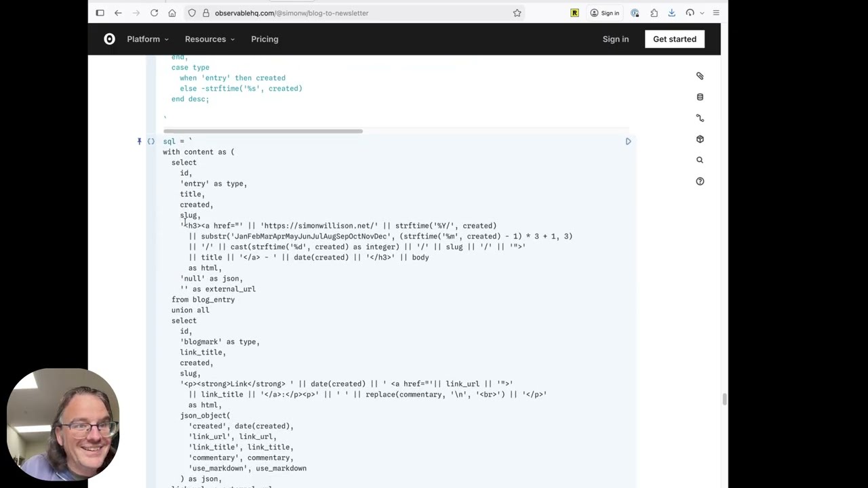The image size is (868, 488).
Task: Click the "'' as external_url" line
Action: [x=218, y=289]
